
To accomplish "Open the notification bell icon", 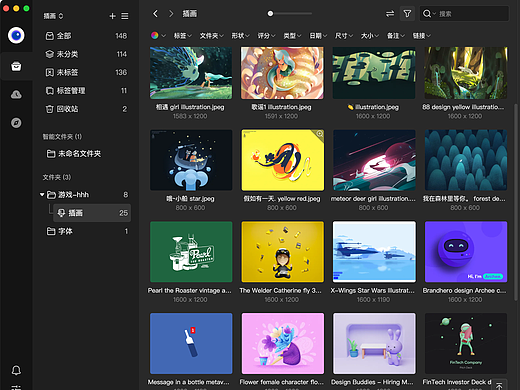I will (x=16, y=370).
